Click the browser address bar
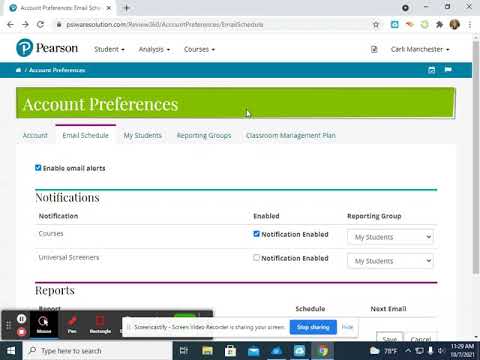 pyautogui.click(x=213, y=24)
